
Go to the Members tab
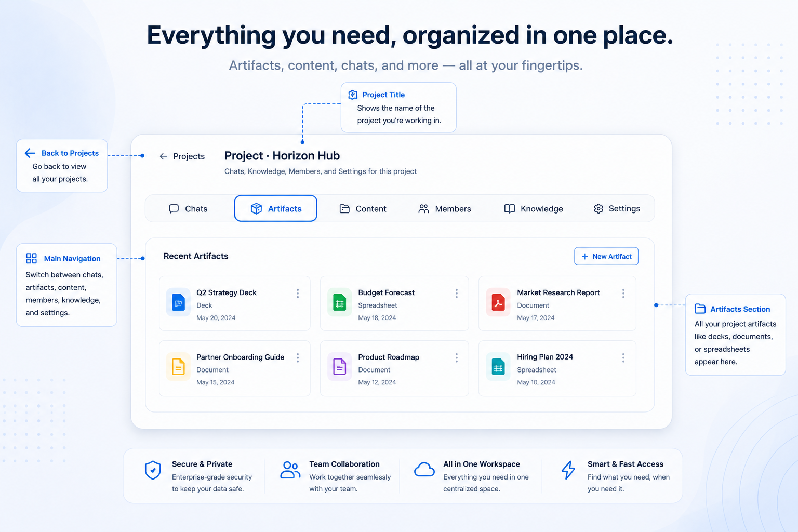click(445, 209)
